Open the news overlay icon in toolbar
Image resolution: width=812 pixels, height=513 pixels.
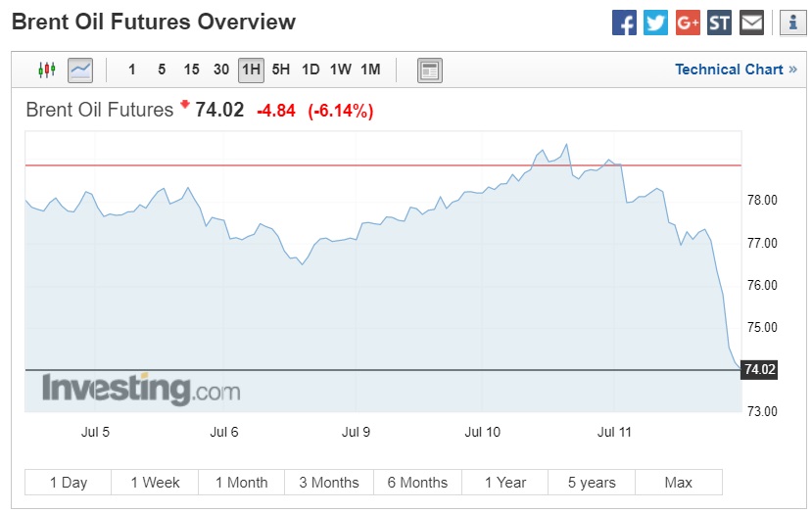[x=430, y=70]
